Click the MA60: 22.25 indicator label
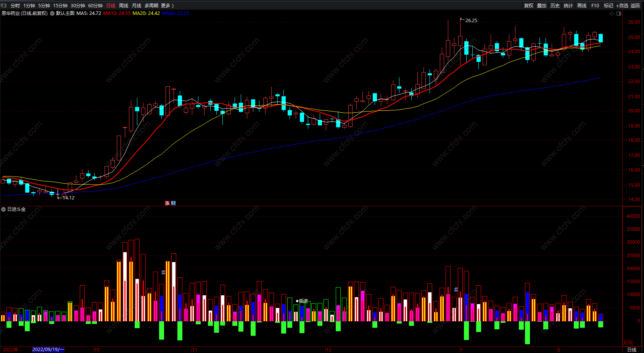 (x=175, y=13)
